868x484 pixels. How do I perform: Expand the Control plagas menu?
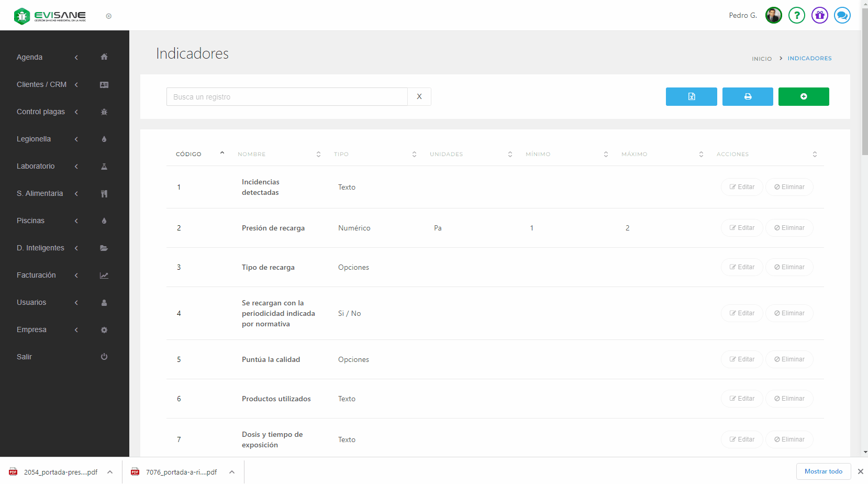coord(41,112)
